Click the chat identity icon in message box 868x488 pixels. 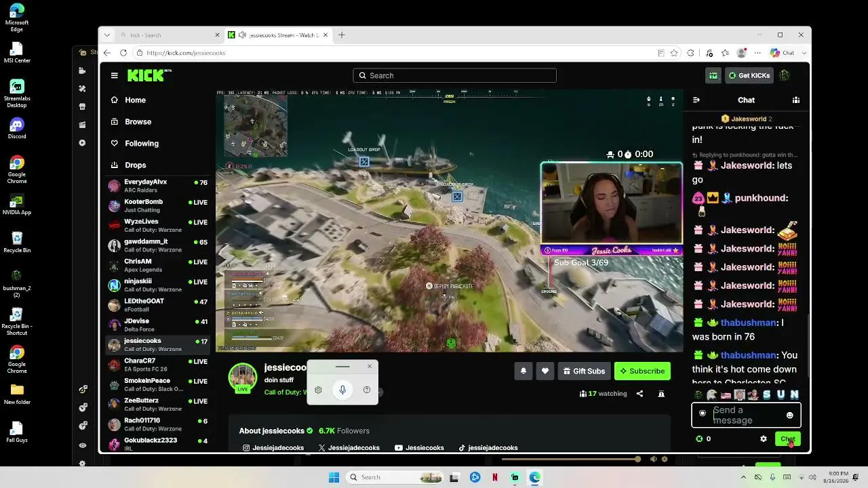703,413
